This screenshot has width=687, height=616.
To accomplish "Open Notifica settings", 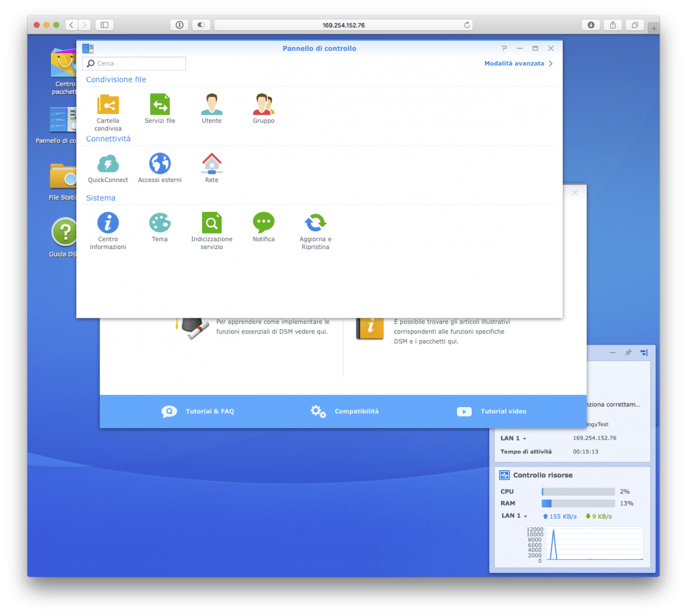I will point(263,223).
